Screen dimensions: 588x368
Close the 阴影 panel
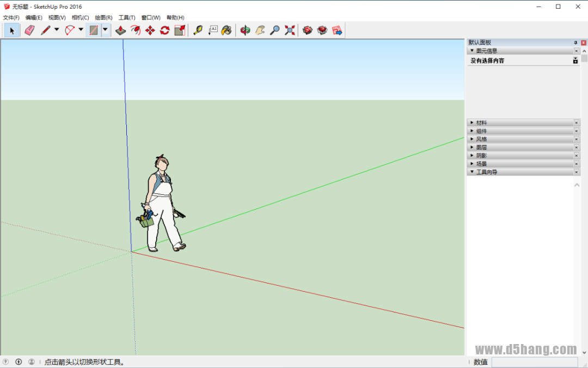577,155
